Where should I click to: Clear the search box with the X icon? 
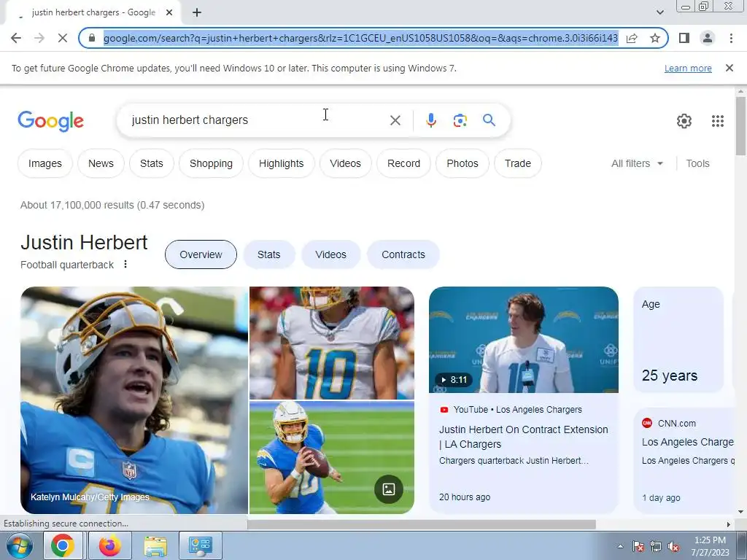point(395,120)
